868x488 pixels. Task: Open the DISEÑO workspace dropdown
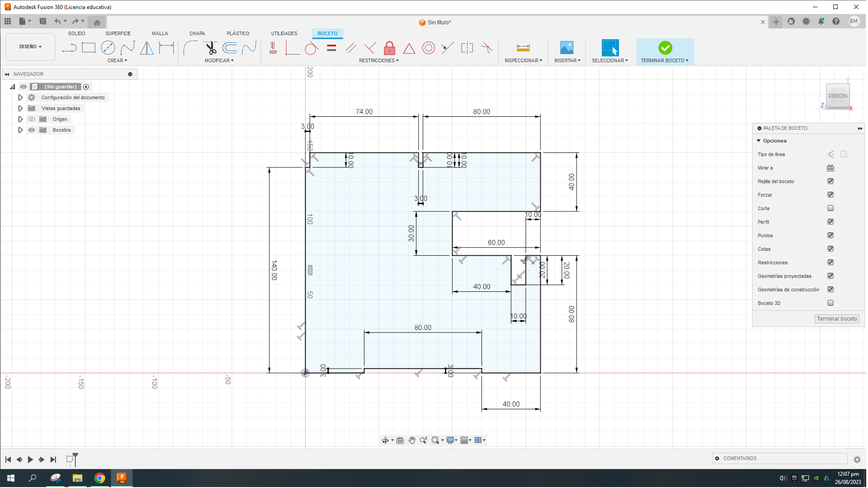[x=30, y=47]
